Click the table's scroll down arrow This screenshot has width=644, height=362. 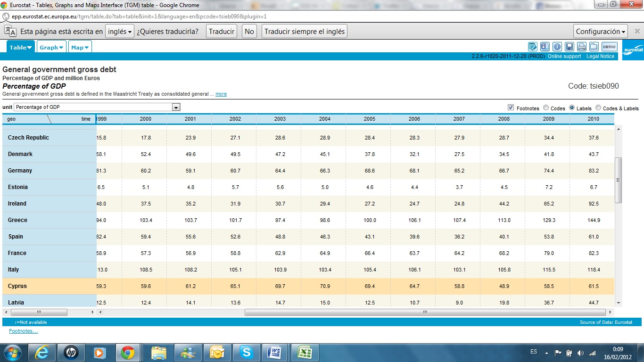point(618,303)
